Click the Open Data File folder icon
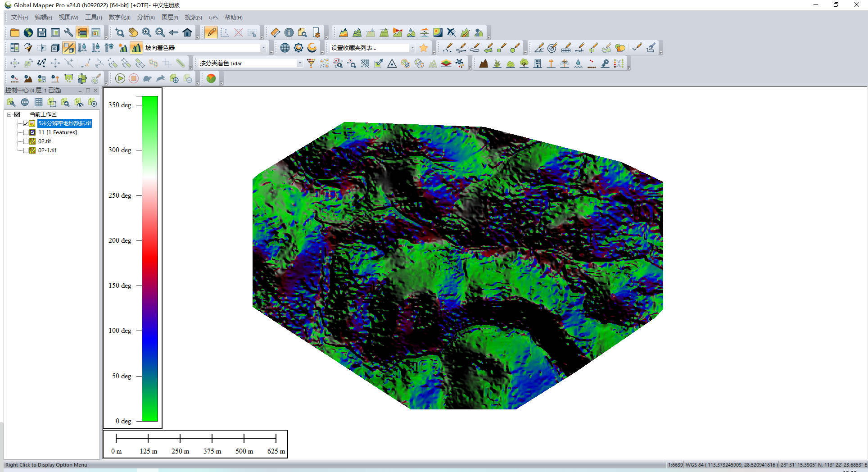This screenshot has width=868, height=472. pos(15,32)
